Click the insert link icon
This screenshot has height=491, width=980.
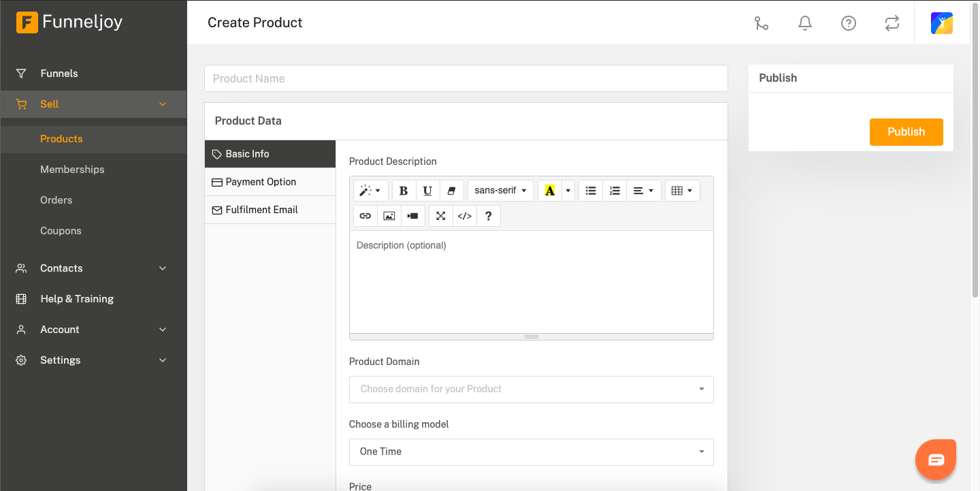point(365,216)
